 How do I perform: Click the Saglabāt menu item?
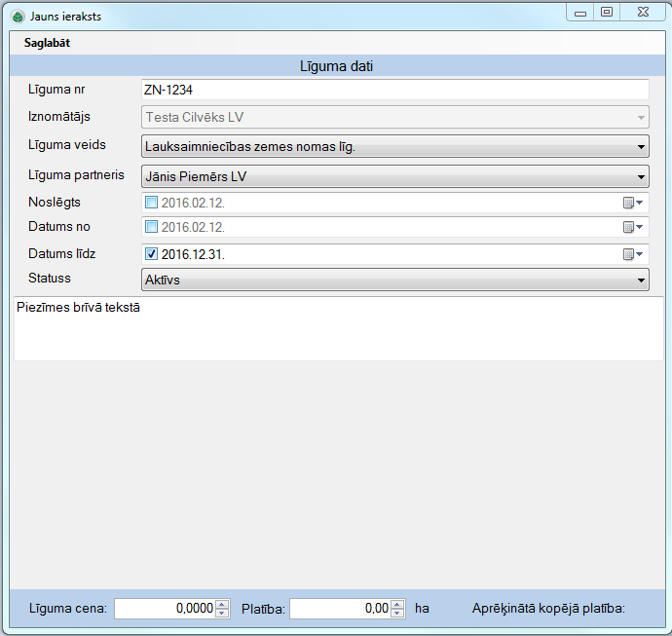coord(47,44)
